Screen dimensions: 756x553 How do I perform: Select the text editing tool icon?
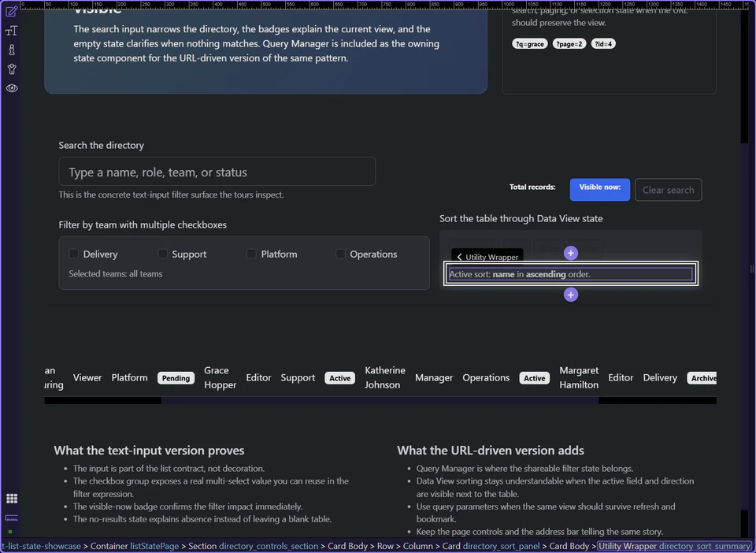click(12, 31)
